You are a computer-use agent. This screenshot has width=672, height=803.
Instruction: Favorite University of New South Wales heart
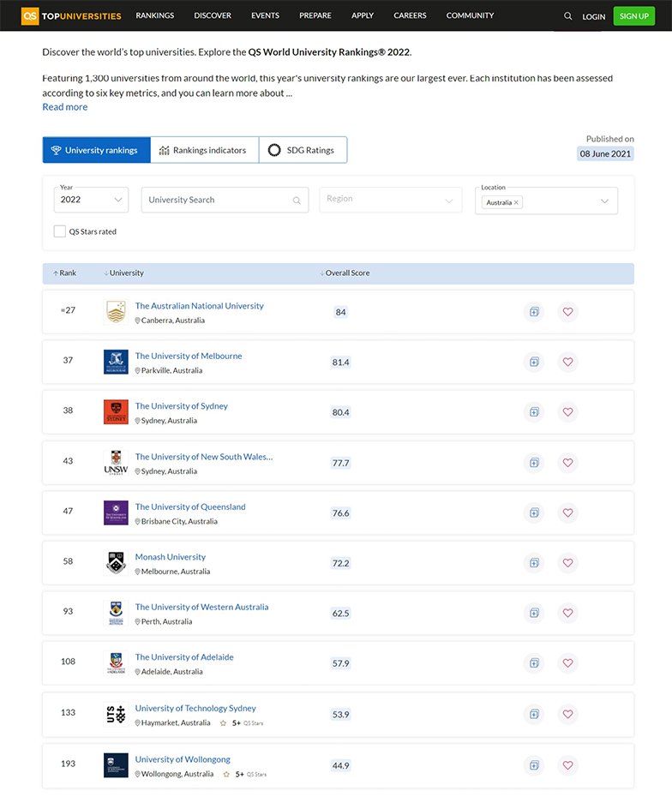pos(567,463)
